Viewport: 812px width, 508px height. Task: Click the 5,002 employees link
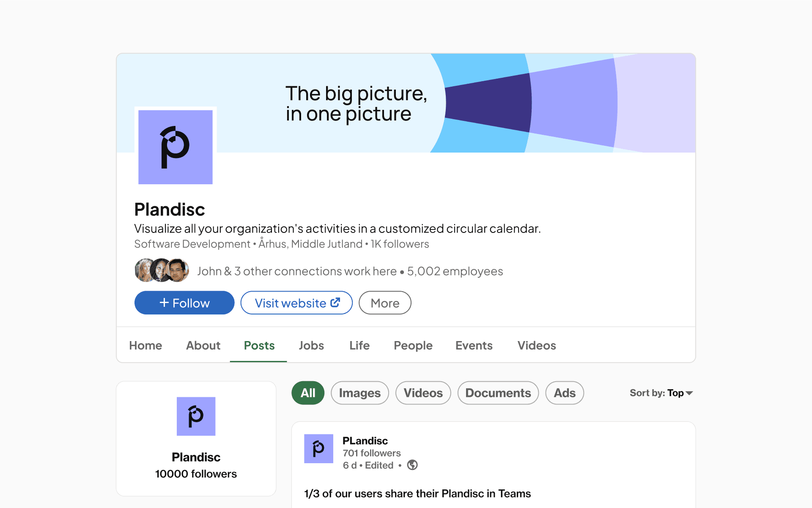[455, 271]
